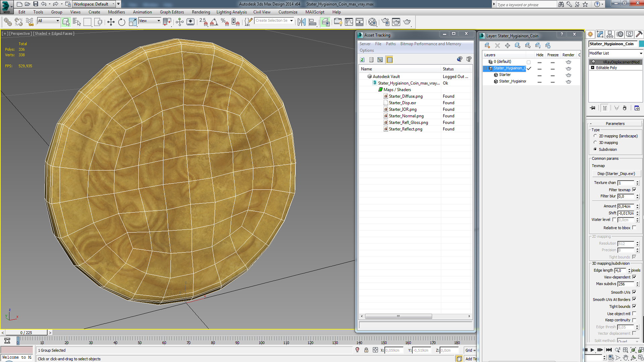Click Pin Stack icon below modifier stack
644x362 pixels.
click(593, 108)
